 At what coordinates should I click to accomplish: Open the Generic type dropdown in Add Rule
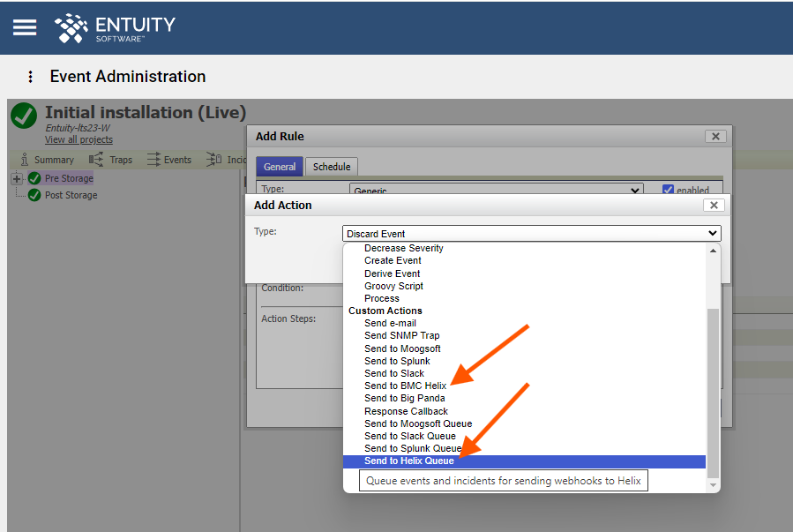496,190
